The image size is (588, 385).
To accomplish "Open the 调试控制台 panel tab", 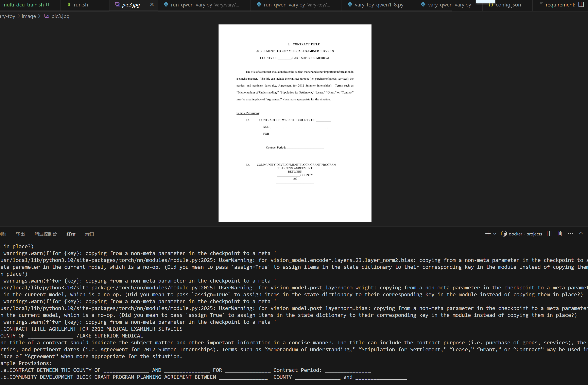I will pos(46,234).
